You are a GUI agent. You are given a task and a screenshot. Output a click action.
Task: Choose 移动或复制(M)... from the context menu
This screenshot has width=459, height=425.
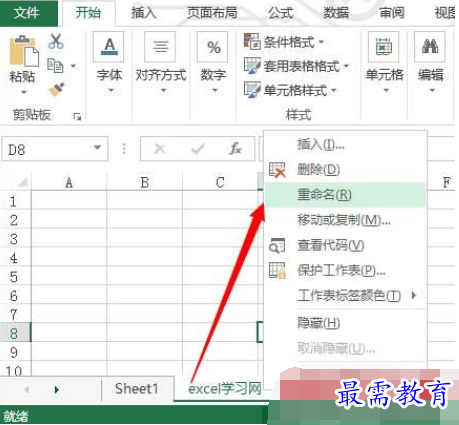point(345,220)
